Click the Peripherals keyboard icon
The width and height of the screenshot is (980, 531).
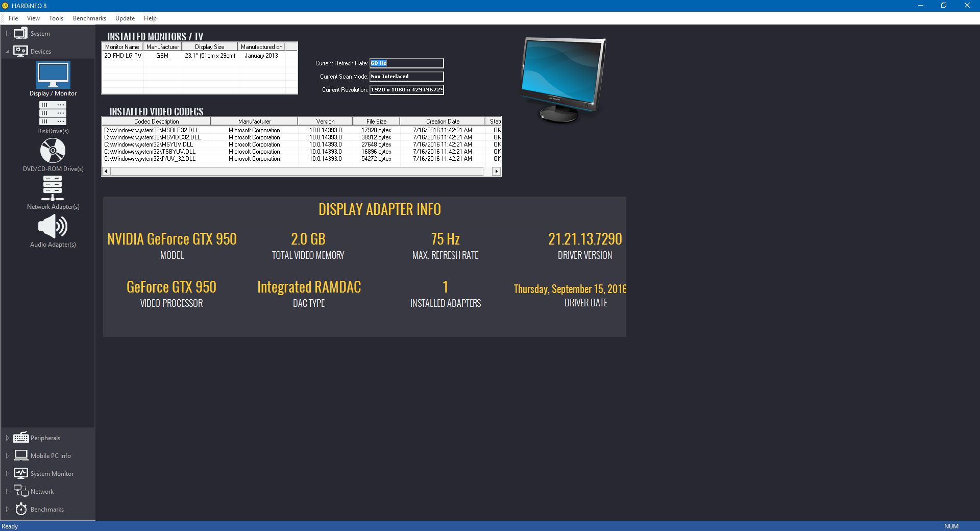tap(20, 438)
